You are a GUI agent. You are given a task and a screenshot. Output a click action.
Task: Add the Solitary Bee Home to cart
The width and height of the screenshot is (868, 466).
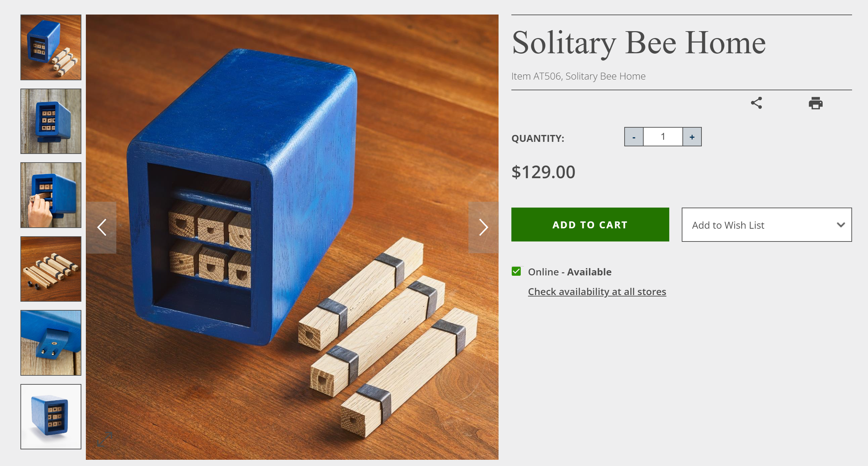pos(590,225)
